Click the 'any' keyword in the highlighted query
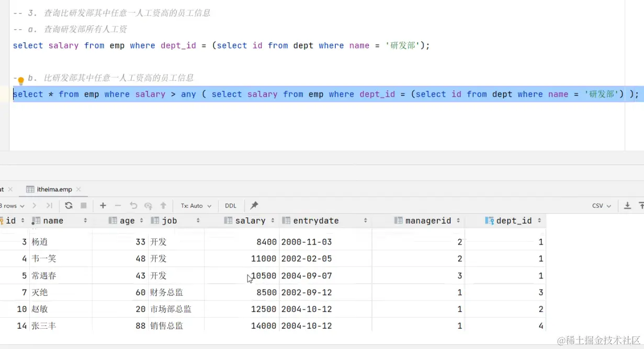 188,95
